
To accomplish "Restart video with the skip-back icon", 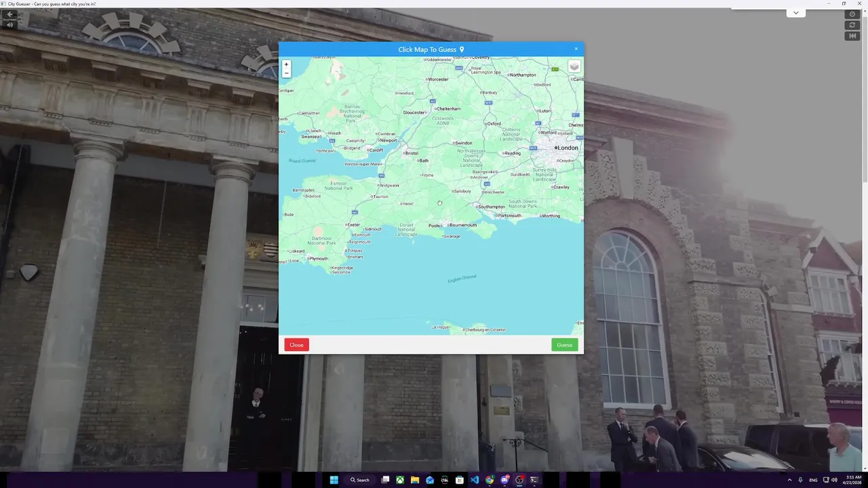I will tap(852, 36).
